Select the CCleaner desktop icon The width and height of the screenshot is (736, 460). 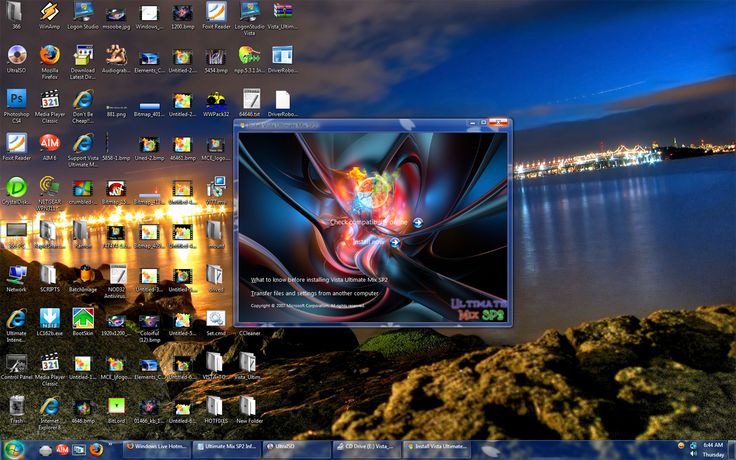(x=249, y=333)
